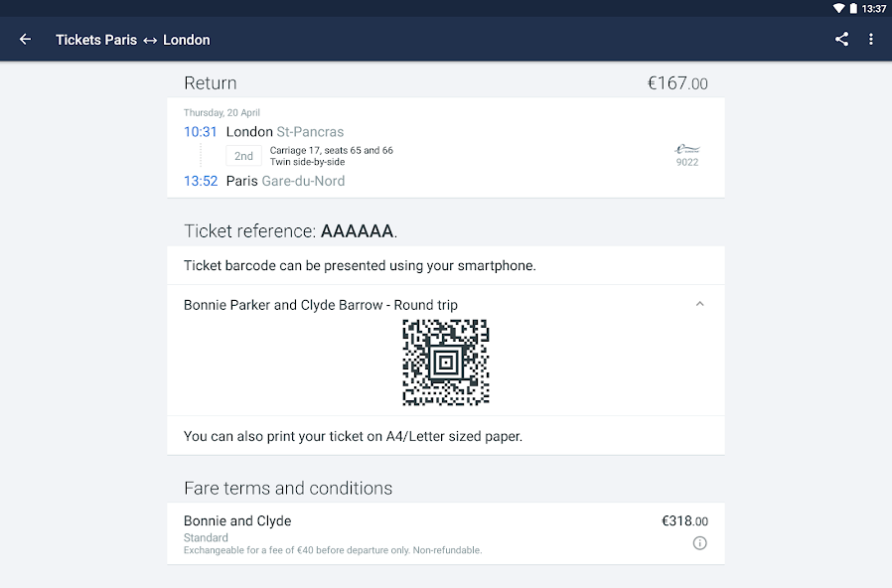
Task: Tap the QR barcode image
Action: (x=446, y=363)
